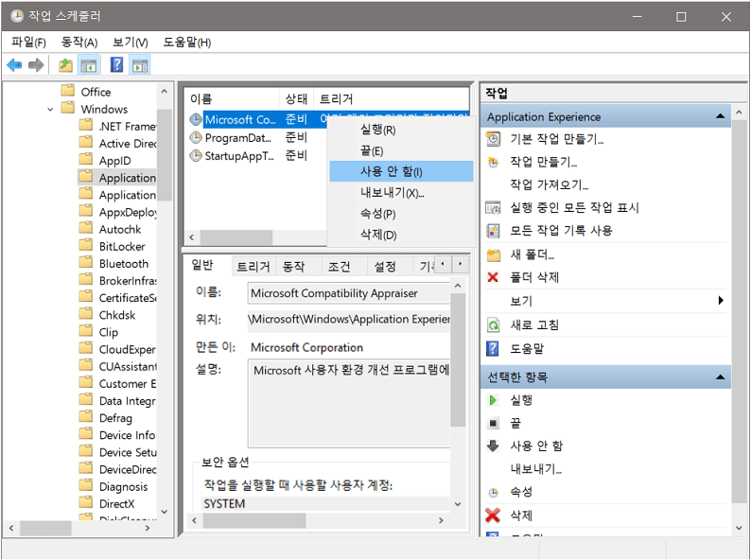Viewport: 751px width, 560px height.
Task: Choose 내보내기(X)... in the context menu
Action: coord(401,193)
